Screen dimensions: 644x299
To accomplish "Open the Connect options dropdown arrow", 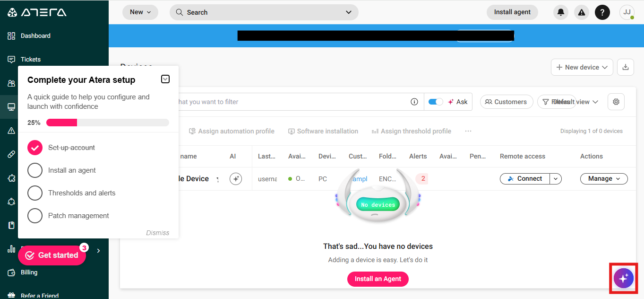I will pyautogui.click(x=556, y=179).
